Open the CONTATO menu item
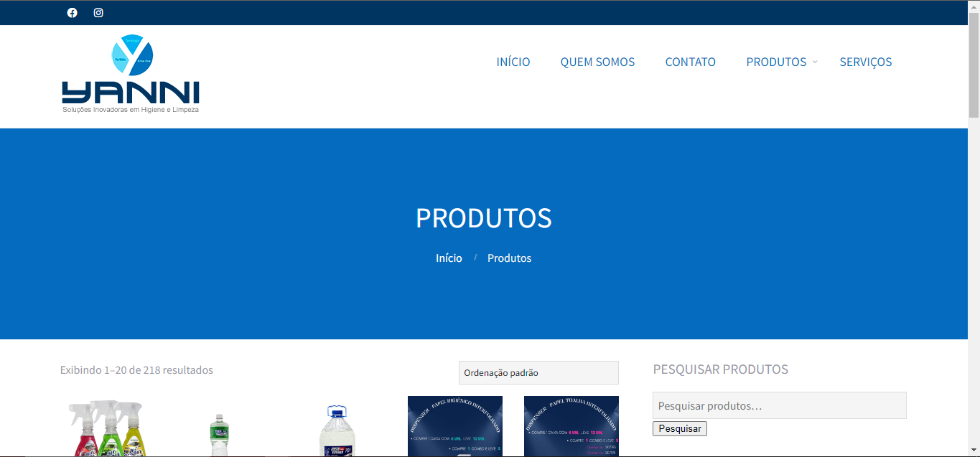980x457 pixels. (x=690, y=62)
